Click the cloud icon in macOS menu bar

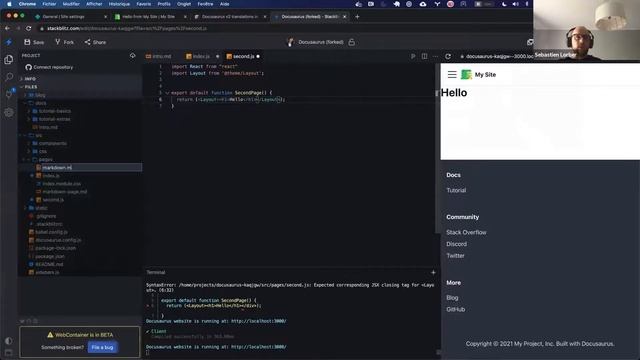coord(423,4)
